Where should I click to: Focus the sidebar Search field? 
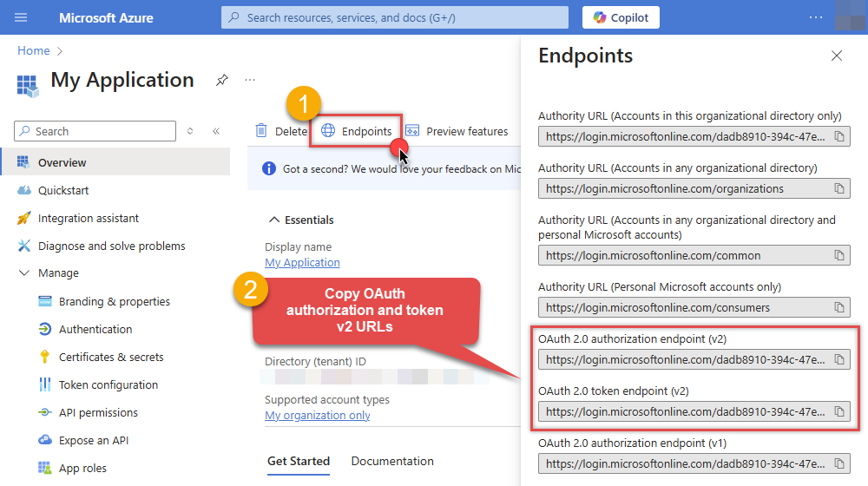95,131
